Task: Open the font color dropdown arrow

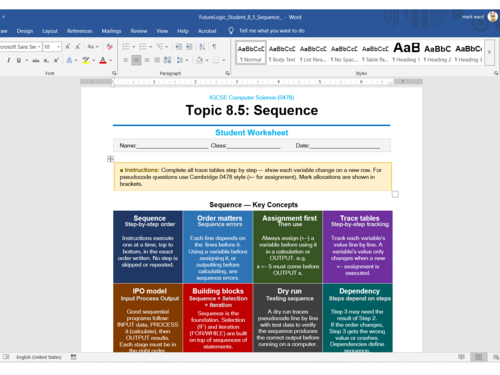Action: 111,60
